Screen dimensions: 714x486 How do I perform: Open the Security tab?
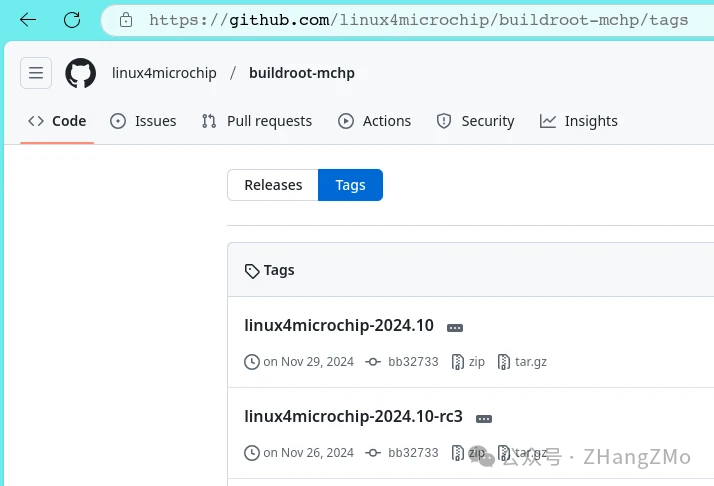[x=475, y=121]
